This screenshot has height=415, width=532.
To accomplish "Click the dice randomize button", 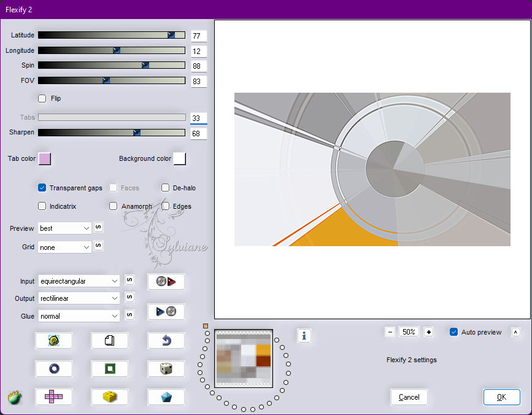I will click(166, 368).
